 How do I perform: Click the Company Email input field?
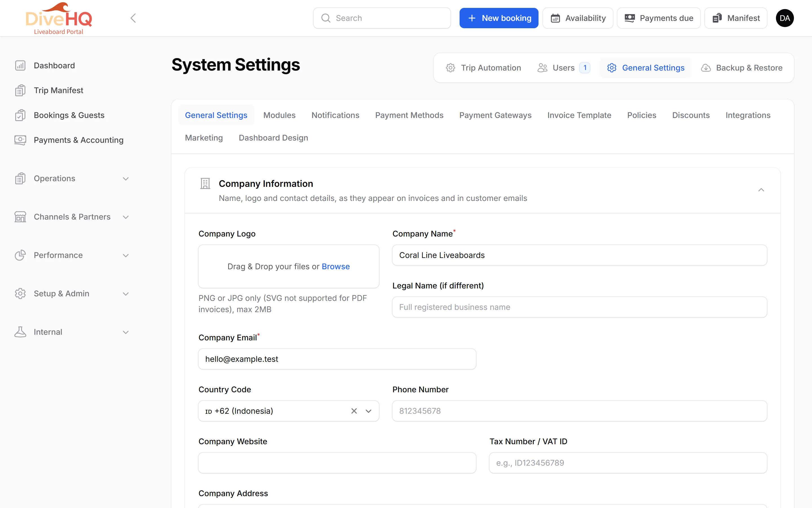coord(337,359)
